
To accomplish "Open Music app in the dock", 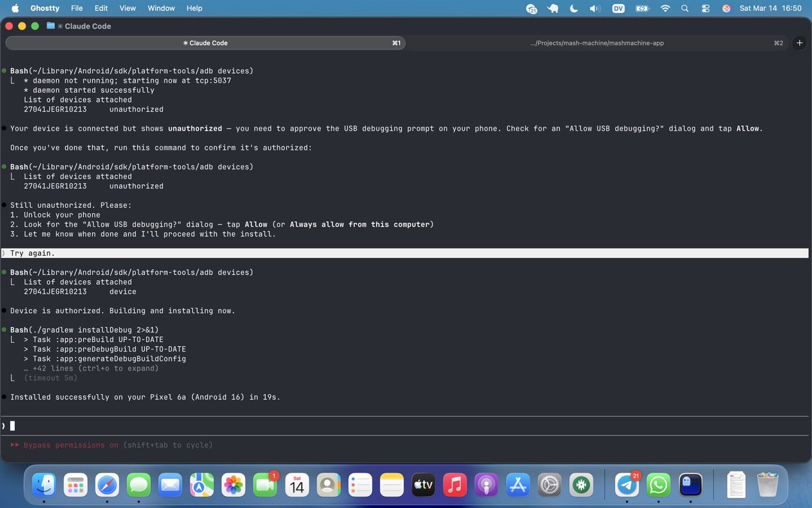I will tap(455, 484).
